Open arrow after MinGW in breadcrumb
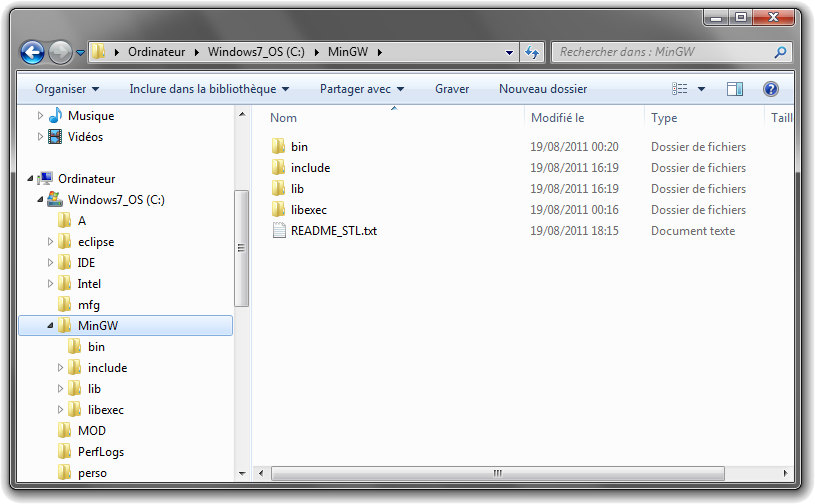The width and height of the screenshot is (815, 504). click(x=380, y=52)
